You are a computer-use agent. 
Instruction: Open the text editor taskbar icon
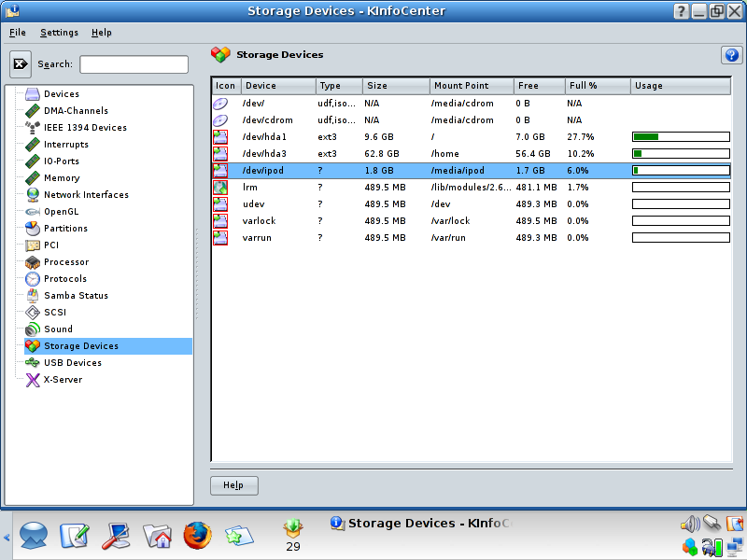(x=75, y=535)
